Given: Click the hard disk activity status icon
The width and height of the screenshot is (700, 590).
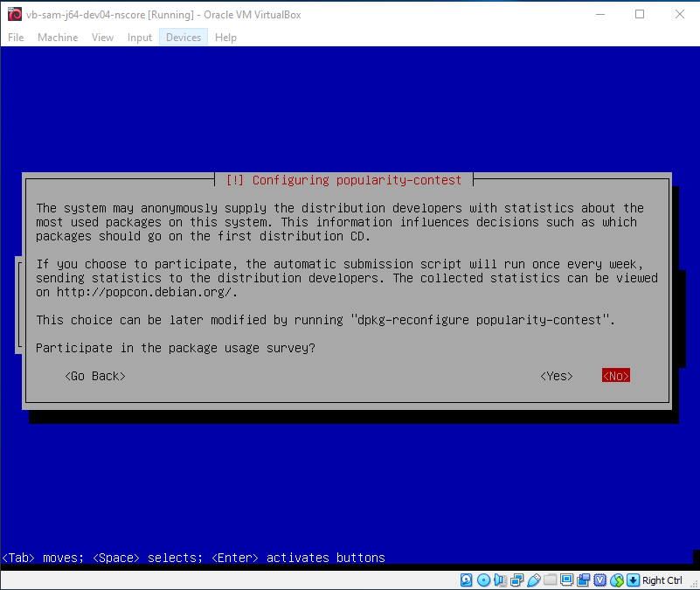Looking at the screenshot, I should tap(466, 580).
